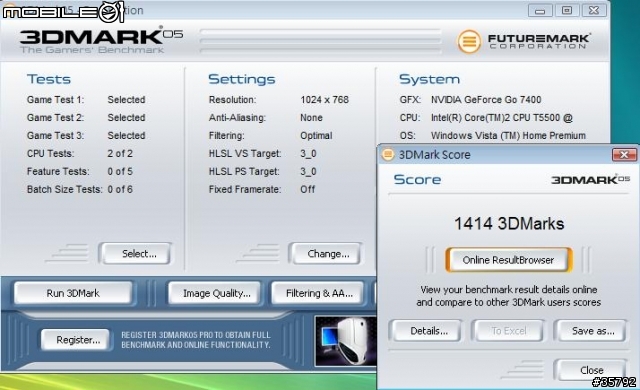The image size is (640, 390).
Task: Click the Filtering value Optimal
Action: coord(316,136)
